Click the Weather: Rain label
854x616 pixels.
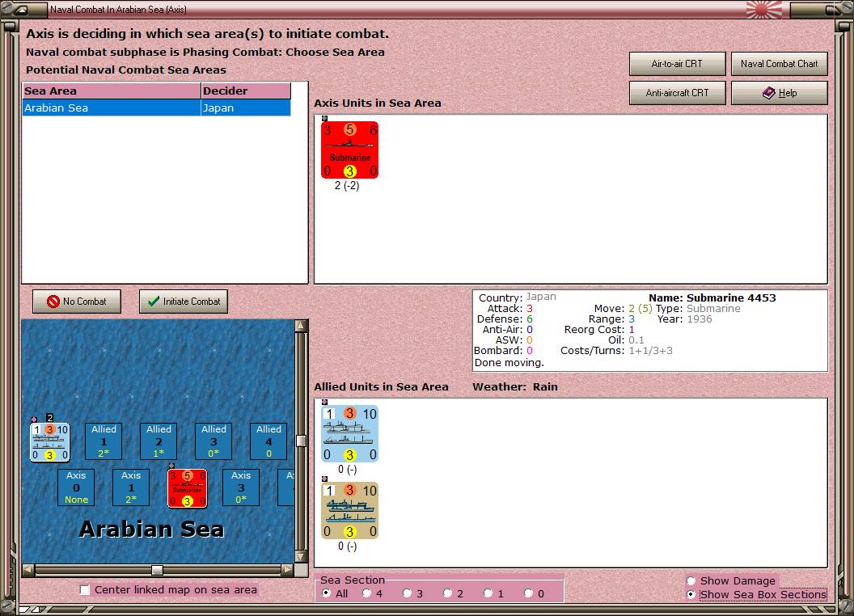click(514, 386)
